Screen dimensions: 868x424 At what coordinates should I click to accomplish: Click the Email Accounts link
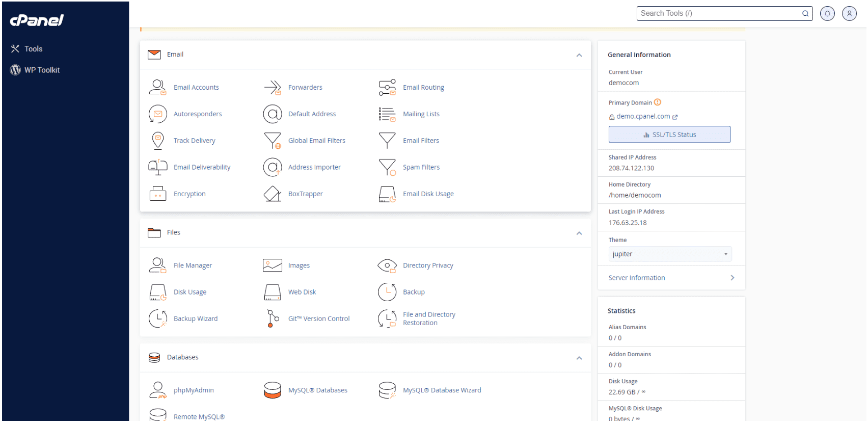click(196, 87)
